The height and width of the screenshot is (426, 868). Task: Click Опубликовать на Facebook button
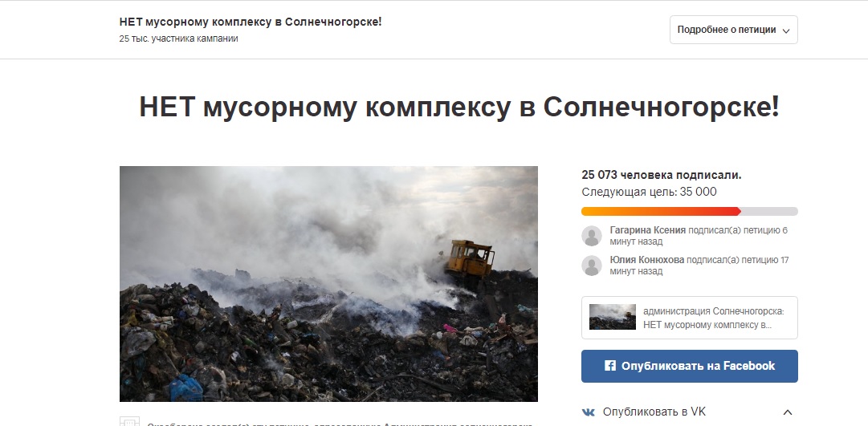pyautogui.click(x=689, y=366)
